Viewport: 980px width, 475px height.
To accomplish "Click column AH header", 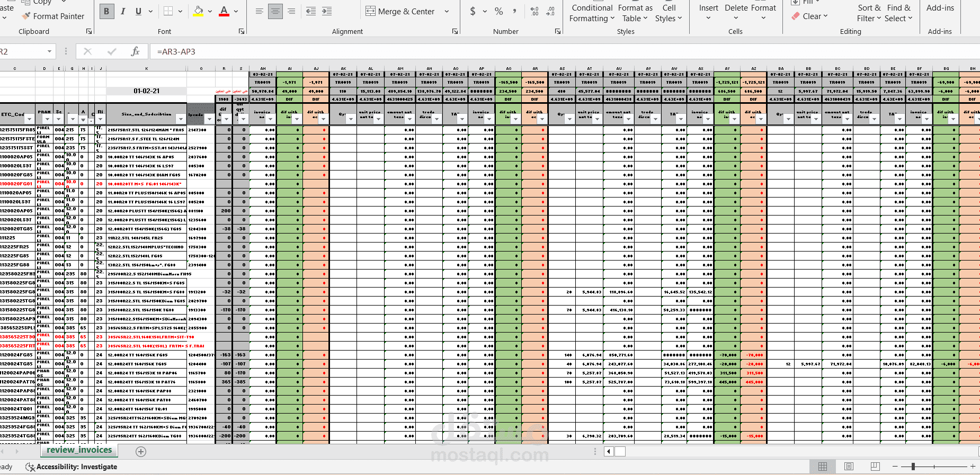I will (263, 69).
